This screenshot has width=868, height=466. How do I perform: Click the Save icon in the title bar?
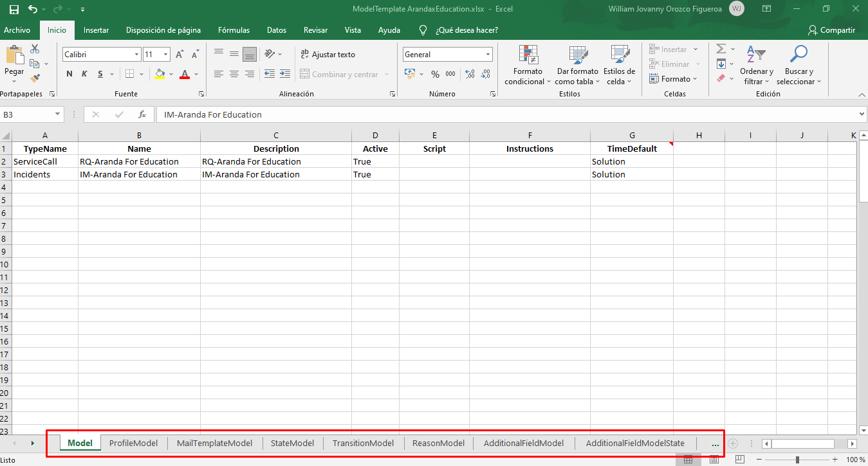pos(14,10)
